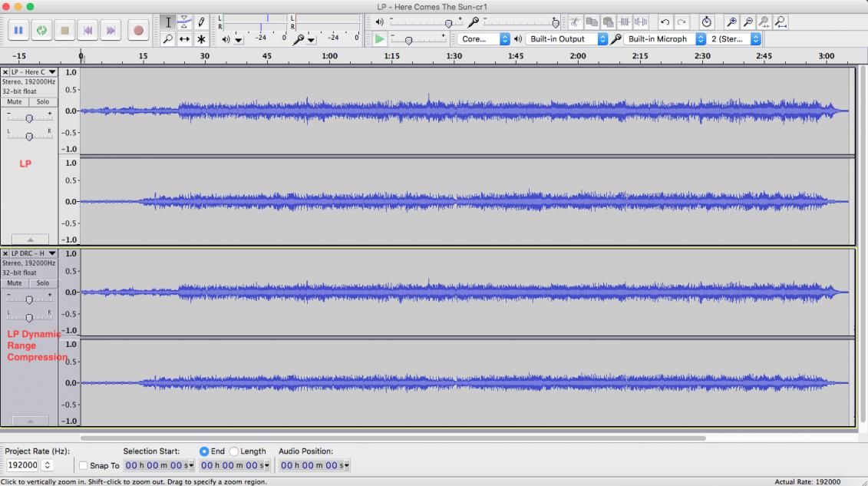The width and height of the screenshot is (868, 486).
Task: Select the Length radio button
Action: [234, 451]
